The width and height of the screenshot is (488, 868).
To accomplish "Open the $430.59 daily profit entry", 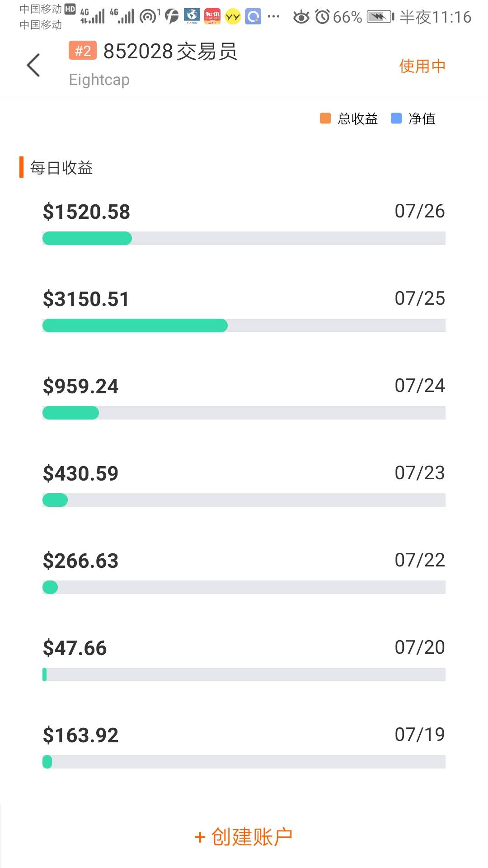I will pos(81,474).
